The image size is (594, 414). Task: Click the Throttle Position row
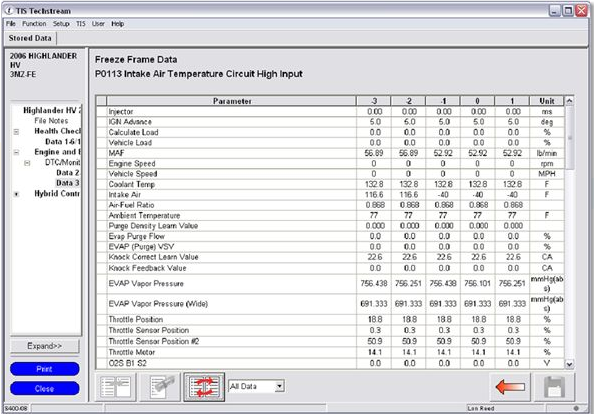(x=330, y=320)
